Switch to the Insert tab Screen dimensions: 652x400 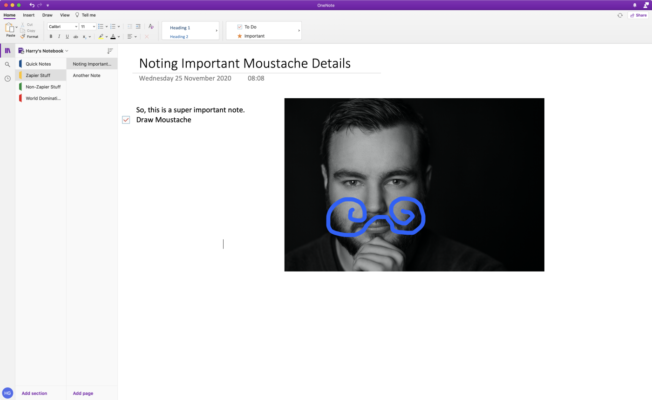point(29,15)
